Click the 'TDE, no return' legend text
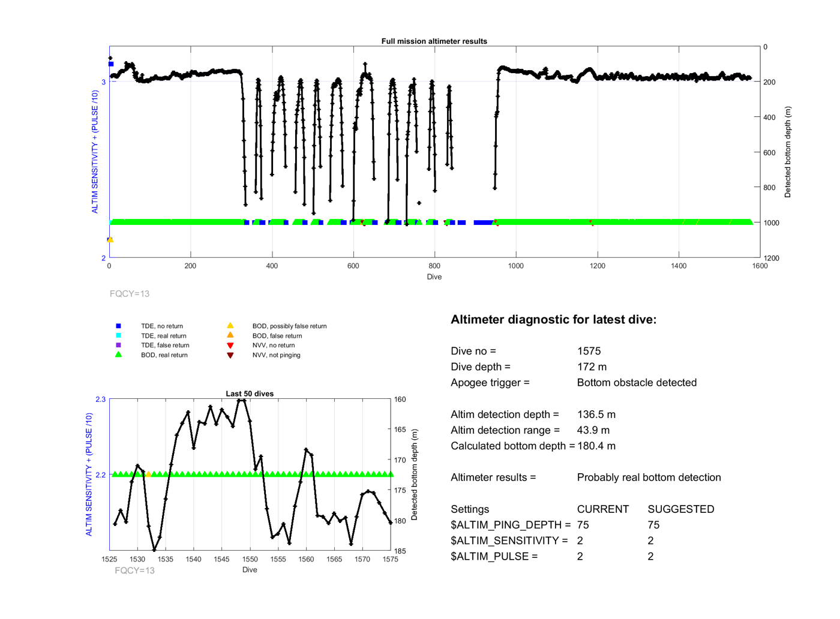The height and width of the screenshot is (619, 840). pos(162,326)
